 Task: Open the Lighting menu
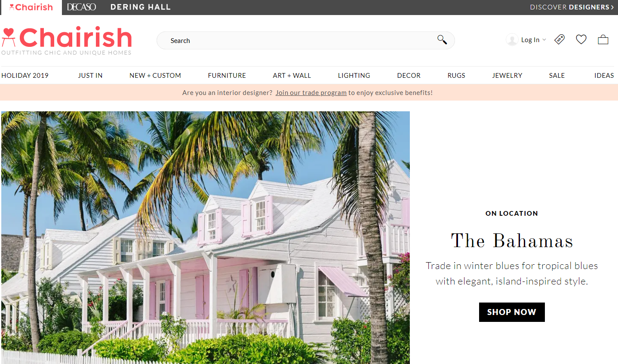[x=354, y=75]
